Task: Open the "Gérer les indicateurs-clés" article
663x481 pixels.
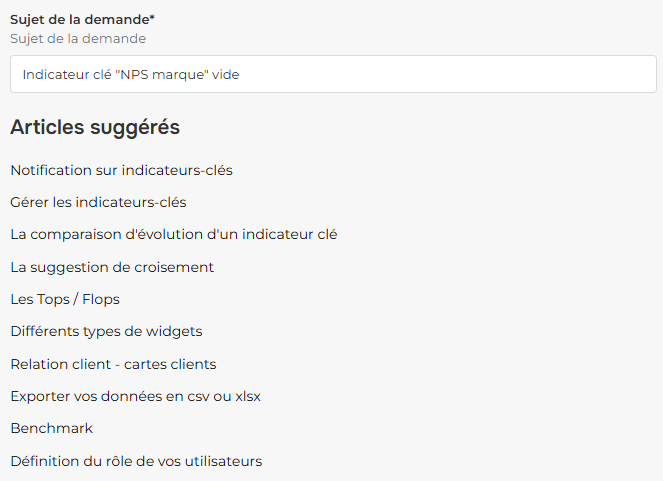Action: click(x=98, y=202)
